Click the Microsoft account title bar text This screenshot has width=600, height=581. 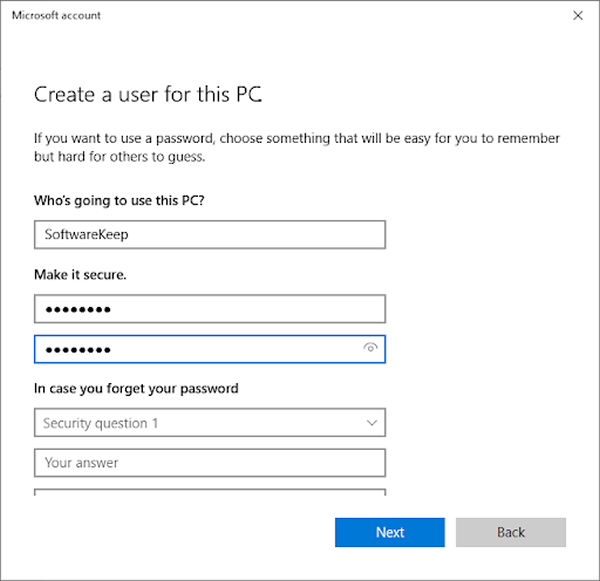(56, 16)
